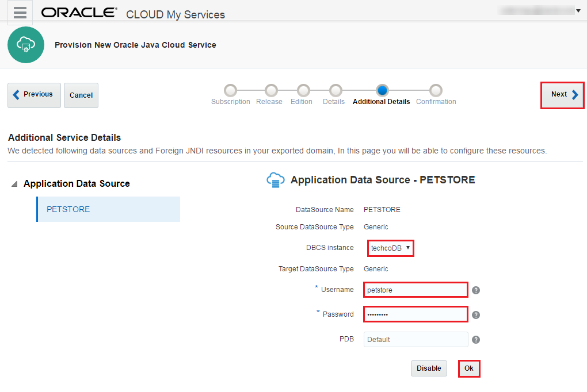587x392 pixels.
Task: Click the Source DataSource Type value Generic
Action: (x=376, y=227)
